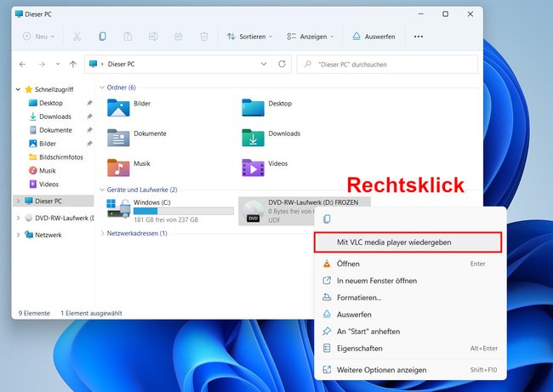This screenshot has width=553, height=392.
Task: Select Desktop in Schnellzugriff sidebar
Action: 51,103
